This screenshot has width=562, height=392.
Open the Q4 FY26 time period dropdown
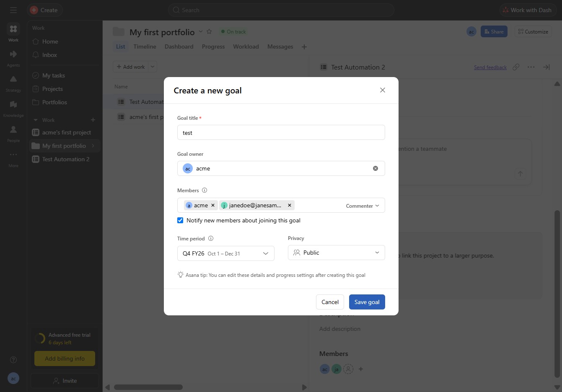click(225, 253)
